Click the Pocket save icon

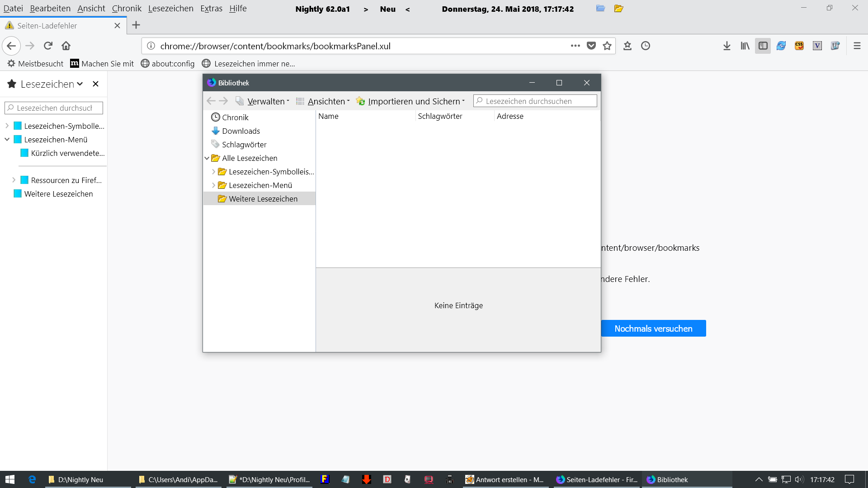591,46
